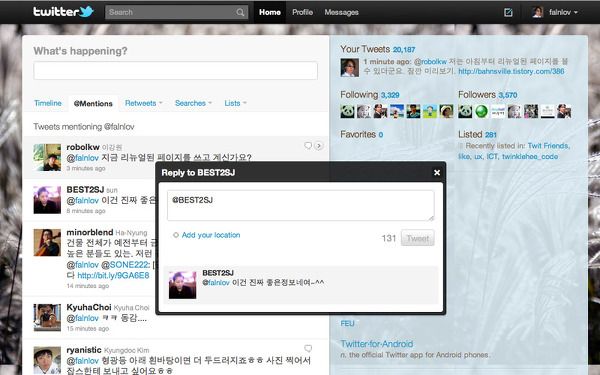Click minorblend's avatar in mentions list
Viewport: 600px width, 375px height.
pyautogui.click(x=47, y=243)
